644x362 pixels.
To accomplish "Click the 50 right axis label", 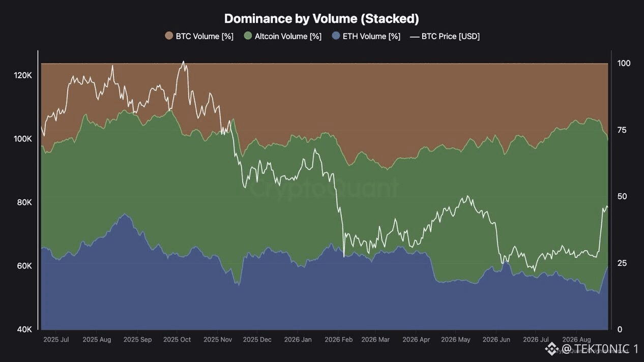I will 622,197.
